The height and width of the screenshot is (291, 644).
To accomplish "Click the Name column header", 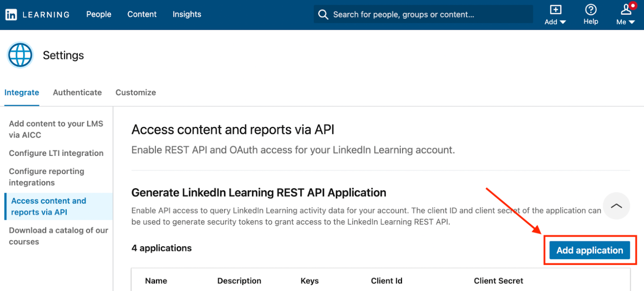I will click(x=156, y=281).
